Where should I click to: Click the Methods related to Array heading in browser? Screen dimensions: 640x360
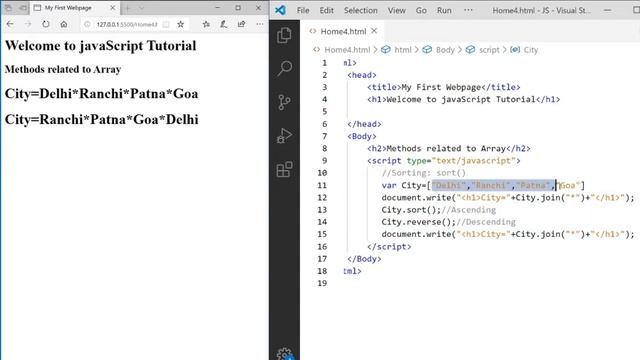coord(63,69)
